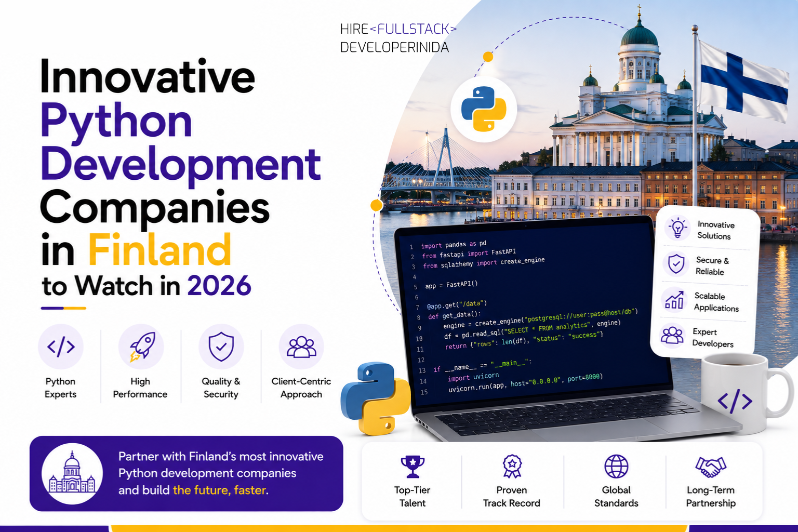
Task: Click the HIRE<FULLSTACK> logo text
Action: (398, 29)
